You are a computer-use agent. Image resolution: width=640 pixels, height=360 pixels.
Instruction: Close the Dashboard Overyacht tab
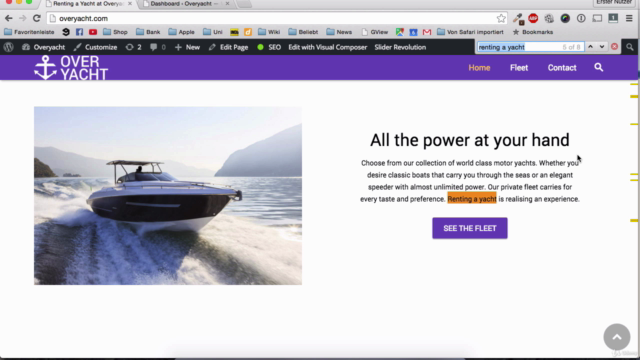tap(227, 4)
